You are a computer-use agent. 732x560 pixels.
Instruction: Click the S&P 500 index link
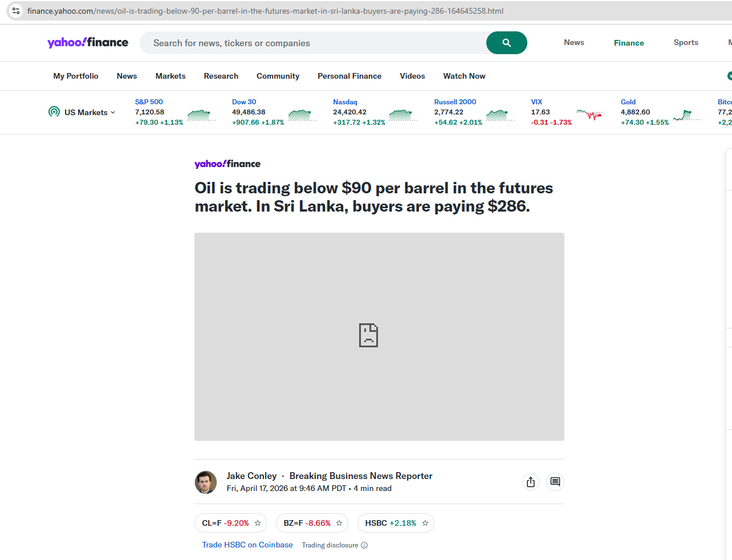point(149,102)
